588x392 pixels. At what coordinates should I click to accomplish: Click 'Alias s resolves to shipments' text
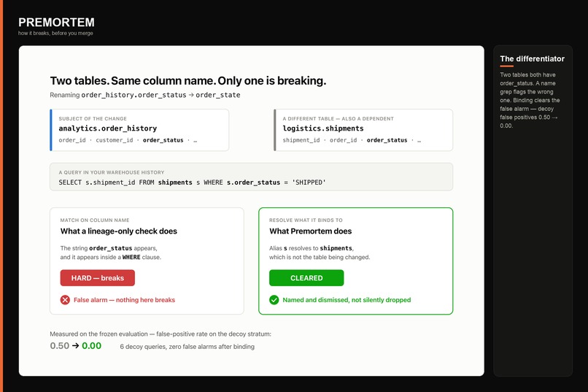312,248
